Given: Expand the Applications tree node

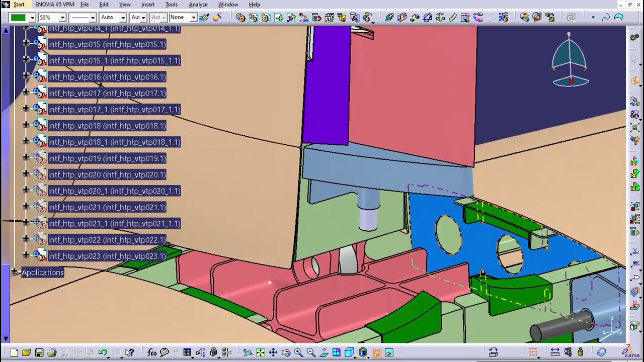Looking at the screenshot, I should coord(15,272).
